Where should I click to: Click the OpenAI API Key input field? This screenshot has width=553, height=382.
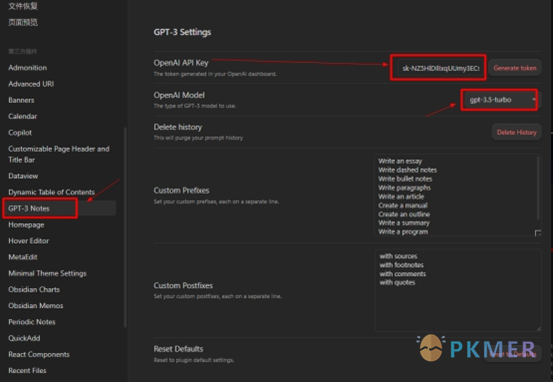pyautogui.click(x=440, y=68)
